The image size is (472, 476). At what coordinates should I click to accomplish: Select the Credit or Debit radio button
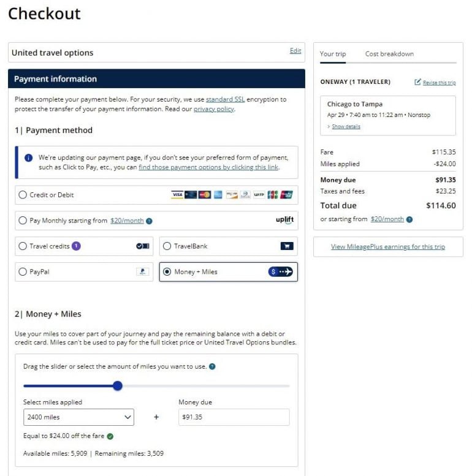pyautogui.click(x=23, y=195)
